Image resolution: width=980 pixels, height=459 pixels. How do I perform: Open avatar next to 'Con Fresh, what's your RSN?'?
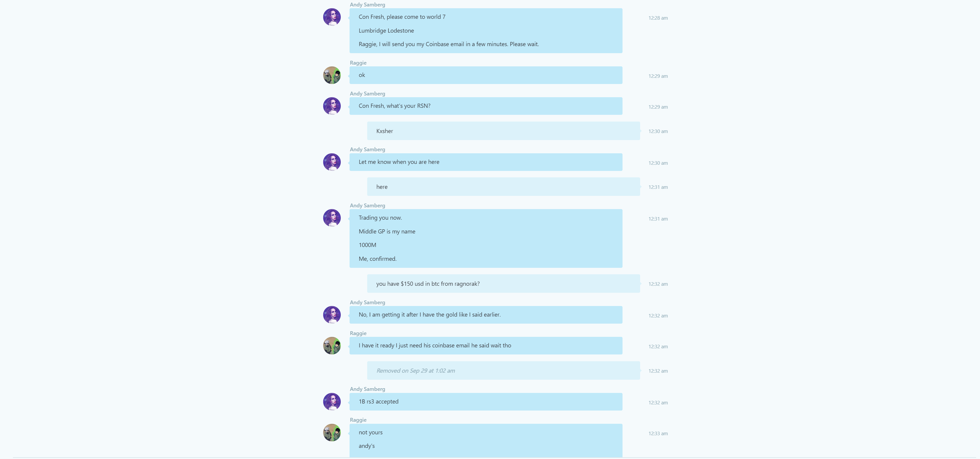[x=332, y=106]
